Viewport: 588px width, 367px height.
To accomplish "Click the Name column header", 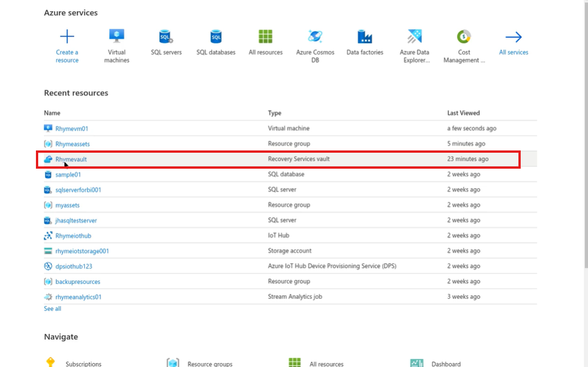I will tap(52, 113).
